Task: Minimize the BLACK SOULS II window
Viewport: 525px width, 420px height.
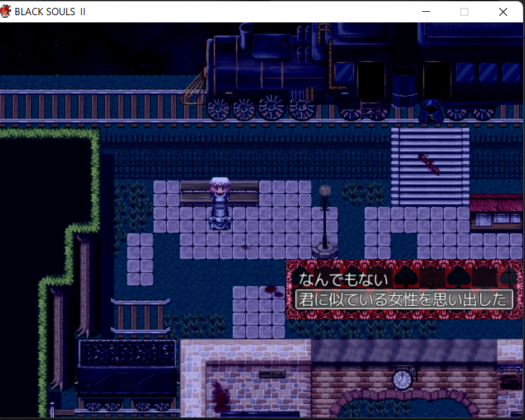Action: [426, 12]
